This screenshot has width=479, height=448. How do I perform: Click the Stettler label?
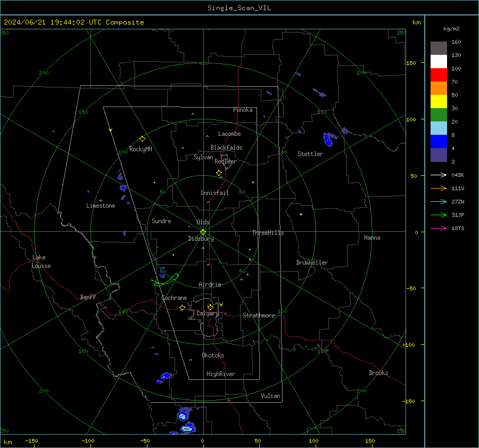[x=310, y=154]
